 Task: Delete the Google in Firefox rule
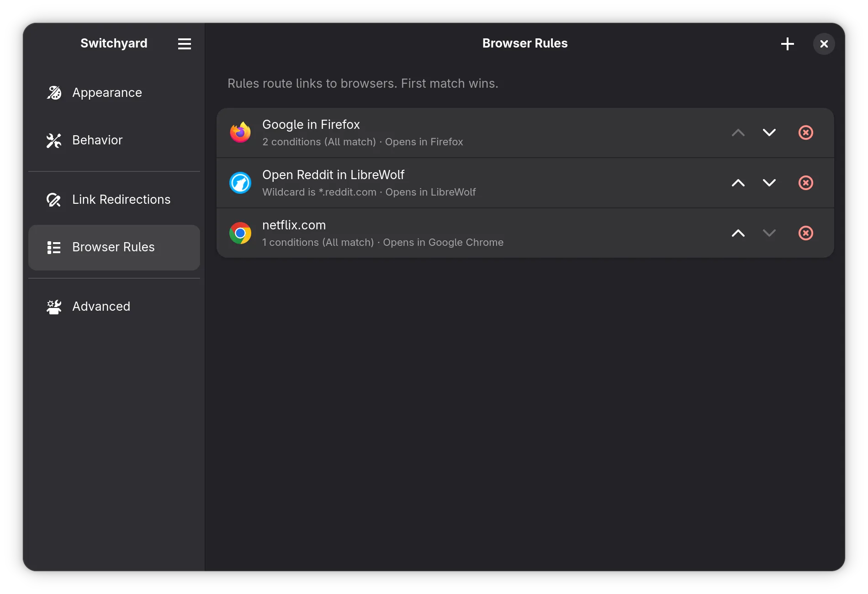pyautogui.click(x=806, y=133)
